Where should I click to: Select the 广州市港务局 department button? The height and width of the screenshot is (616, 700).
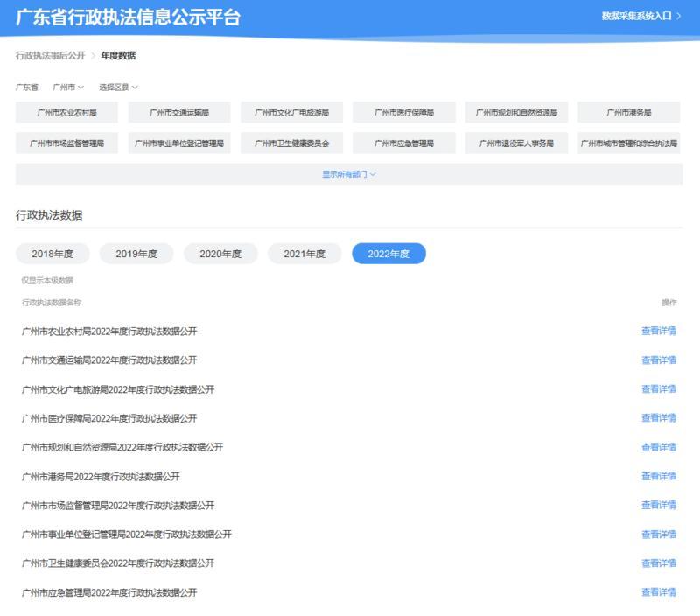tap(628, 113)
